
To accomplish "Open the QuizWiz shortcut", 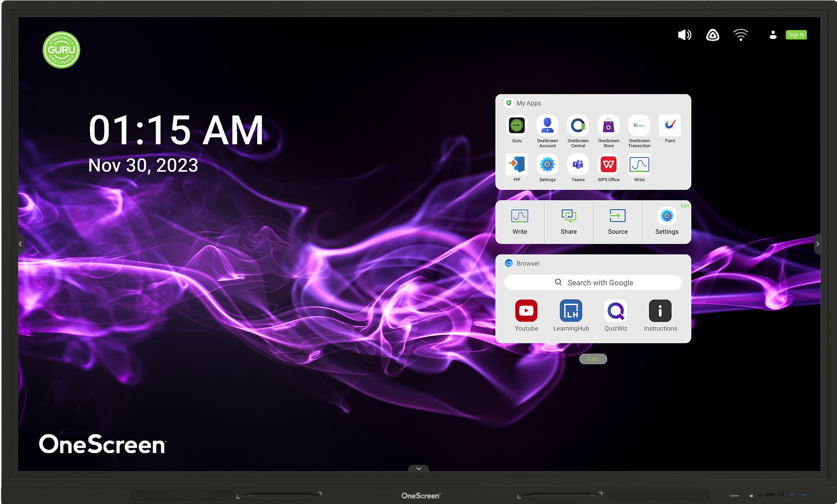I will (616, 311).
